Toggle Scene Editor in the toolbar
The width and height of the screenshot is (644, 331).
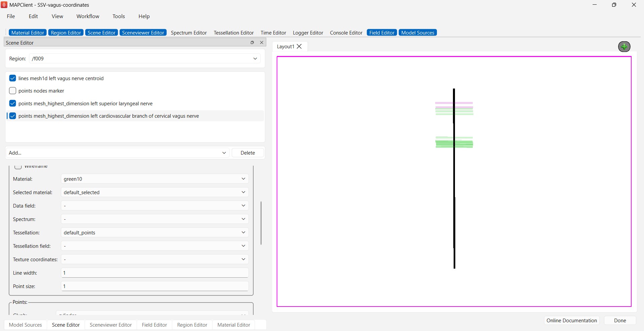[101, 33]
